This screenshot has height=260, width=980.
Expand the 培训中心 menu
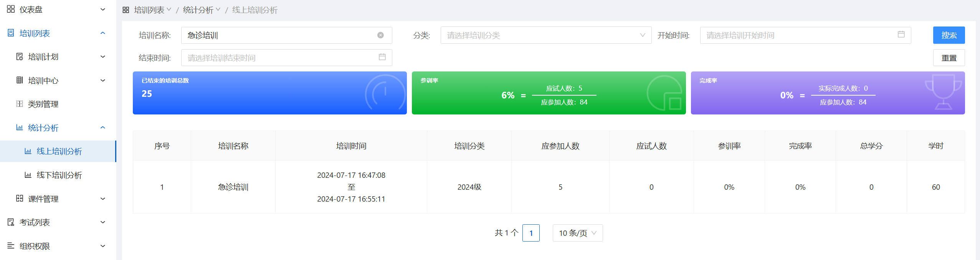pos(102,81)
